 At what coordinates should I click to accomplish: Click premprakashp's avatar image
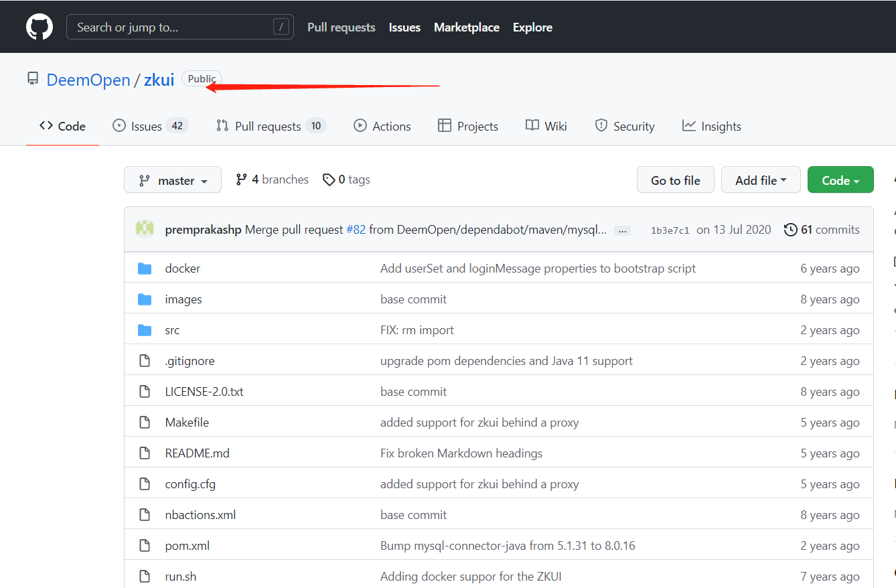(x=145, y=229)
